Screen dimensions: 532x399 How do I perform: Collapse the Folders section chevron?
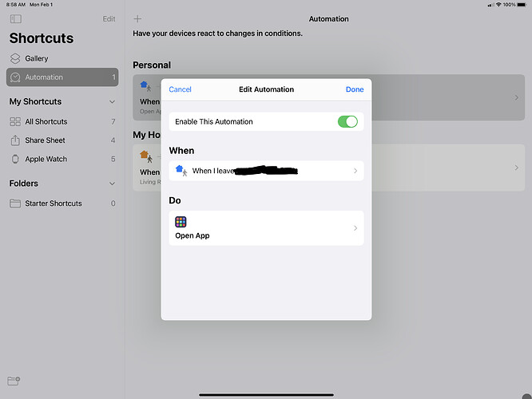(x=112, y=184)
